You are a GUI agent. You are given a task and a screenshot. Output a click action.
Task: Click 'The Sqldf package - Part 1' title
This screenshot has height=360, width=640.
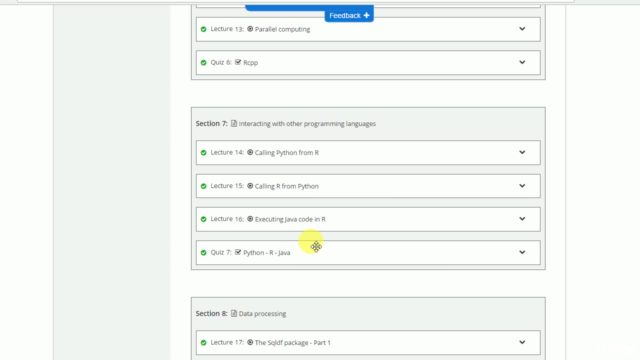point(293,342)
